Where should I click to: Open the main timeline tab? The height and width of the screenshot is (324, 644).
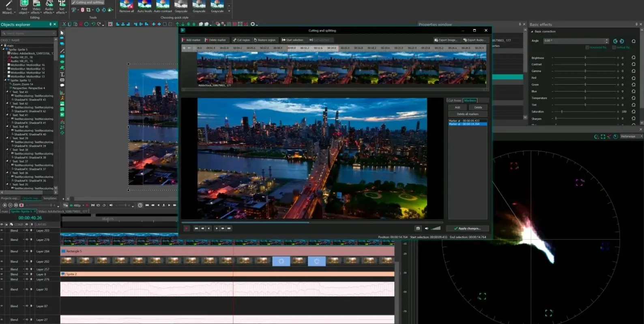tap(5, 211)
